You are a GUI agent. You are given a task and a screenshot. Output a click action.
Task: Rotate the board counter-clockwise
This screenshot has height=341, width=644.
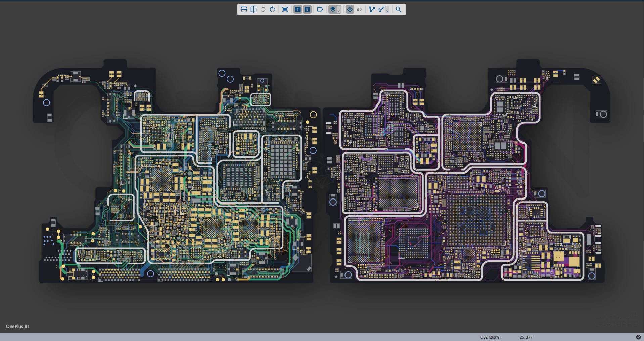click(x=263, y=9)
